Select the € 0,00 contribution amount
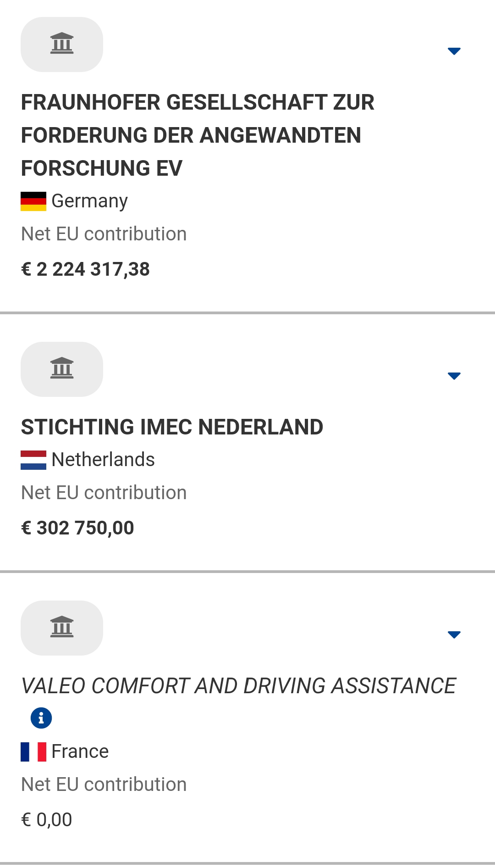The image size is (495, 868). coord(47,820)
